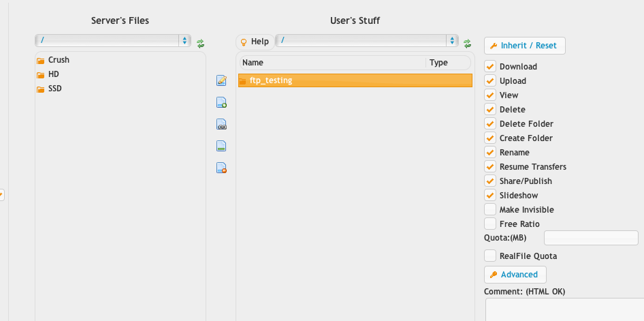
Task: Toggle the RealFile Quota checkbox
Action: (490, 256)
